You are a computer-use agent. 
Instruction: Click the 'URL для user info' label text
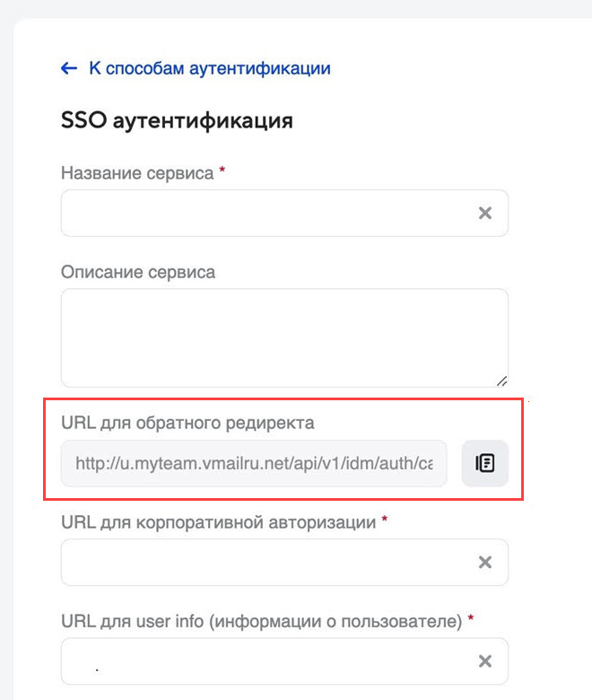[261, 620]
